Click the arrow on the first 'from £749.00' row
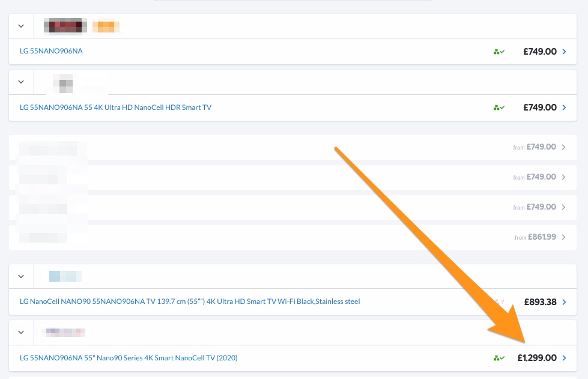The width and height of the screenshot is (588, 379). click(x=563, y=147)
